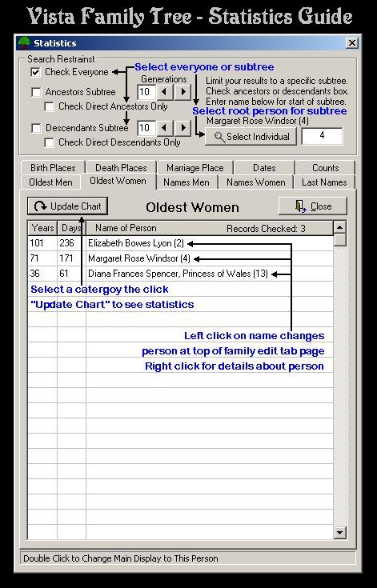Uncheck the Check Everyone checkbox

tap(36, 72)
